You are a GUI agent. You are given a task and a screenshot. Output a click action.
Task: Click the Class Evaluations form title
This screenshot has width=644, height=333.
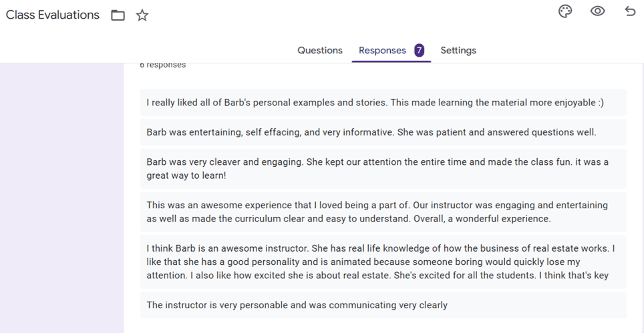click(53, 15)
